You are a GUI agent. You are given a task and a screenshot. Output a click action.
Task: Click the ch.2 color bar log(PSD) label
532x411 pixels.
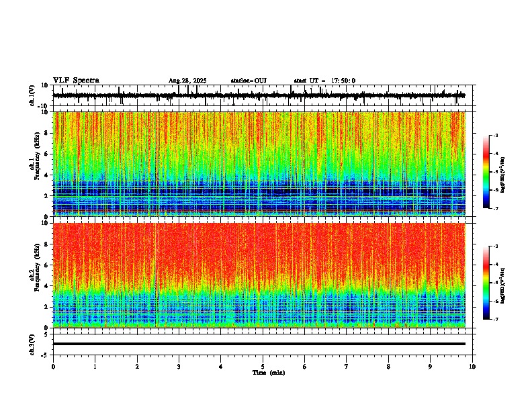click(x=502, y=285)
